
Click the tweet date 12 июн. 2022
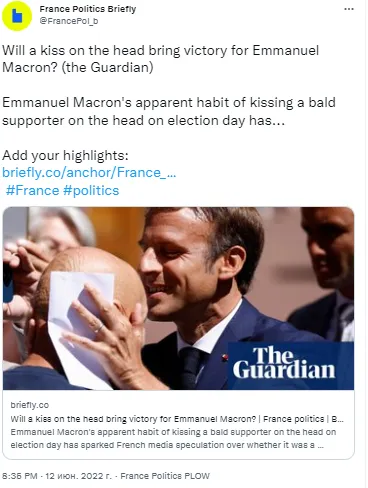pyautogui.click(x=78, y=476)
